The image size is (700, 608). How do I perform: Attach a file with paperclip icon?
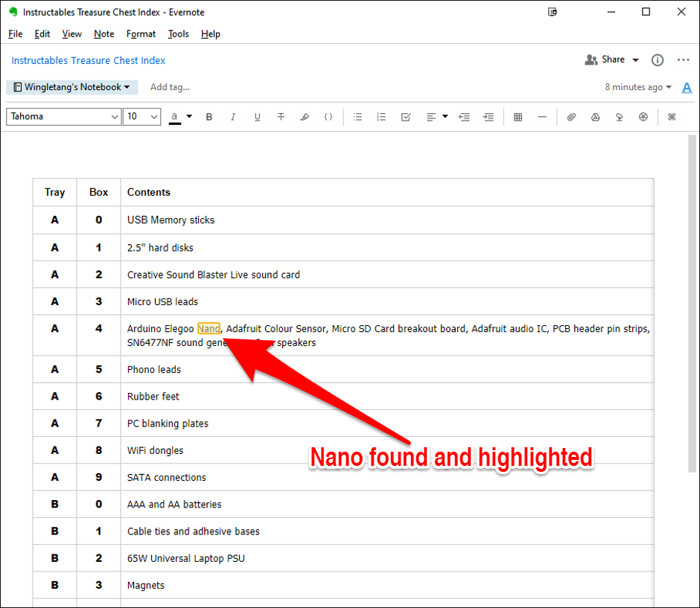tap(571, 117)
